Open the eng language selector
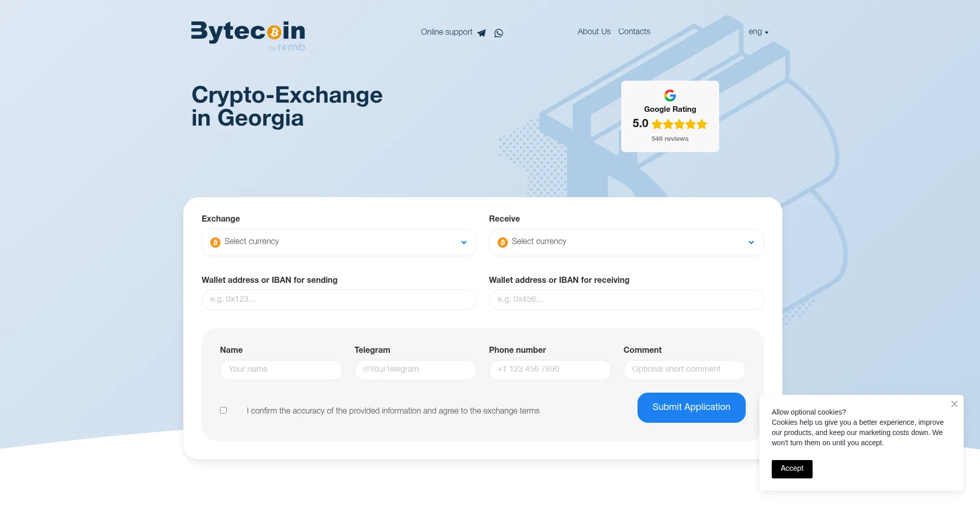Viewport: 980px width, 507px height. click(758, 32)
